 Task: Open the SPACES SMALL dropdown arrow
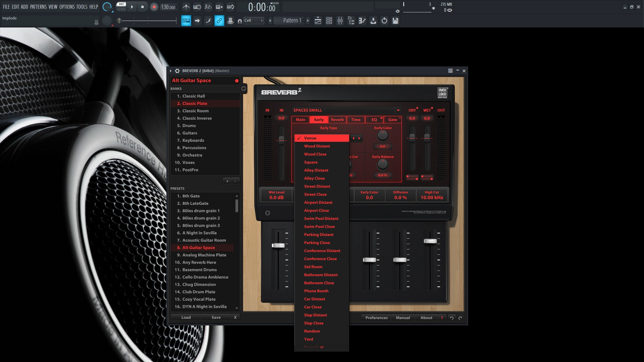coord(398,110)
